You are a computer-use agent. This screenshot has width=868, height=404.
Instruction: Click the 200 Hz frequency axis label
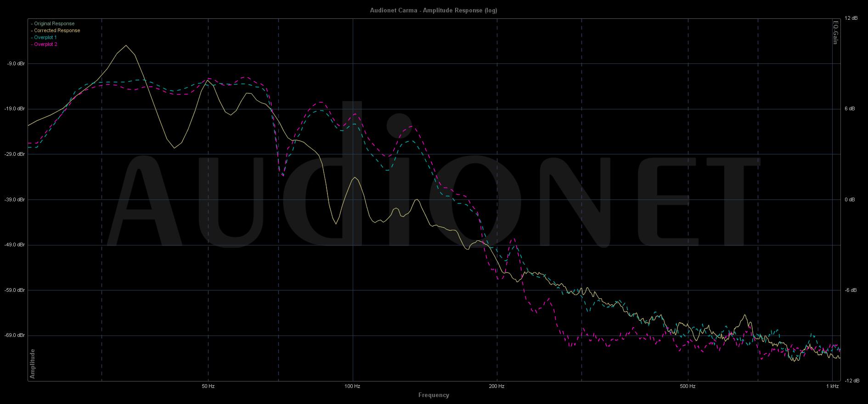[496, 386]
